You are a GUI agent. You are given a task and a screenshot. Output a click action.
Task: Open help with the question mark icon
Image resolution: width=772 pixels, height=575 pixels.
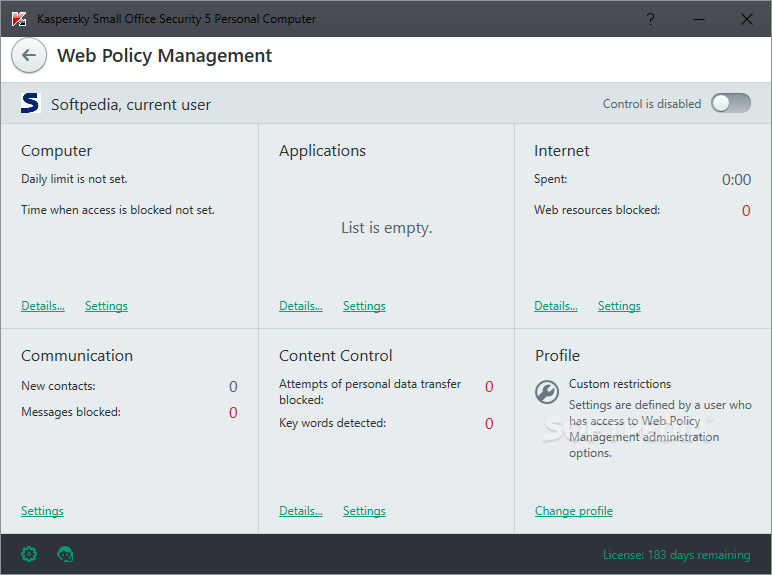[x=650, y=19]
